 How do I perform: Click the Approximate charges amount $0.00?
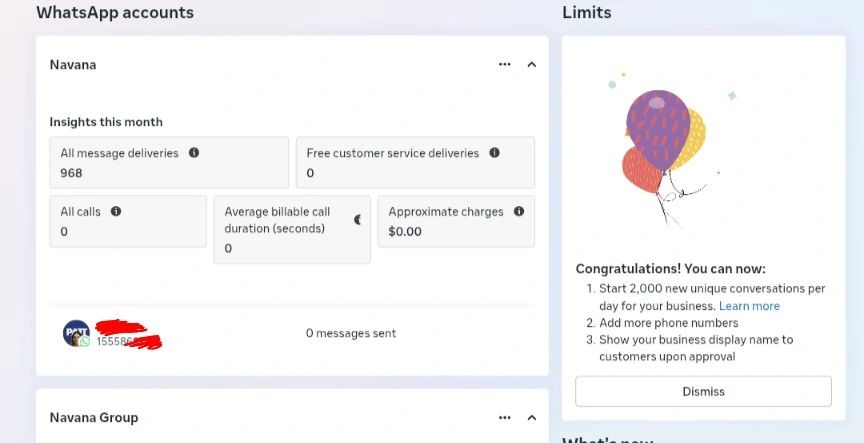click(x=405, y=231)
